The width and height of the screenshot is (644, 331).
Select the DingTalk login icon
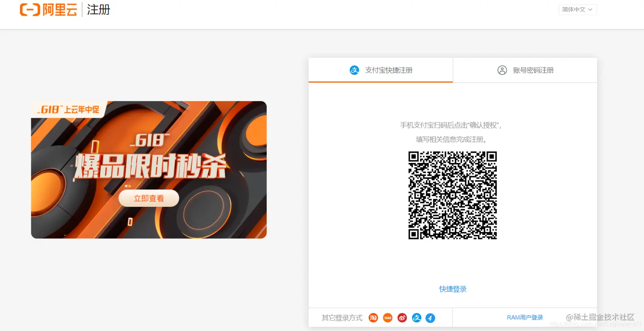[431, 317]
